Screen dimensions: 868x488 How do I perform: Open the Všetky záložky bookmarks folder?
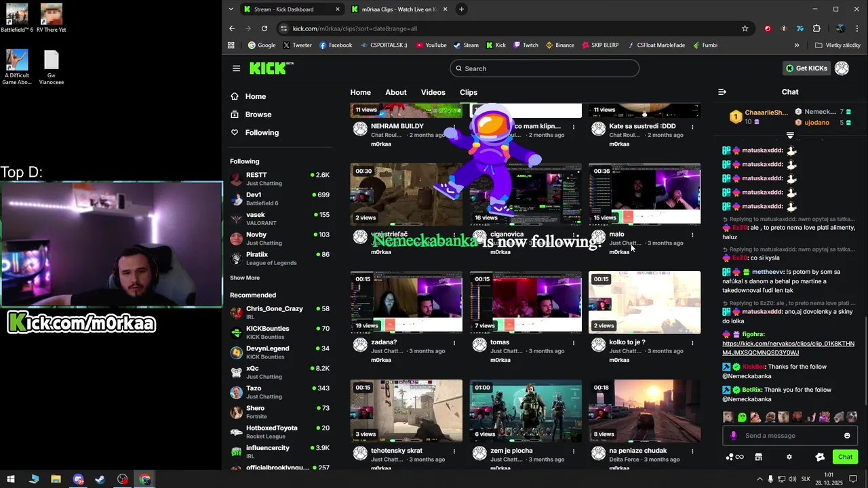pyautogui.click(x=838, y=45)
